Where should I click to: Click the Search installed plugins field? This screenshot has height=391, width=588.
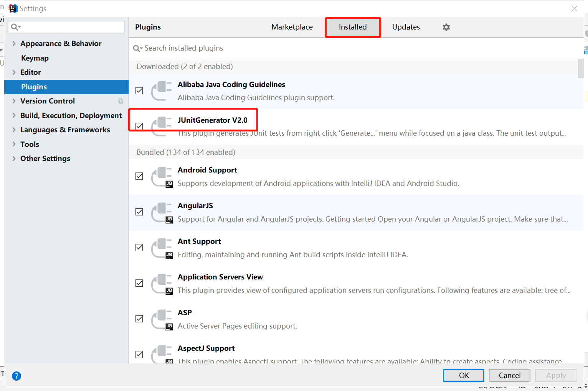coord(356,48)
